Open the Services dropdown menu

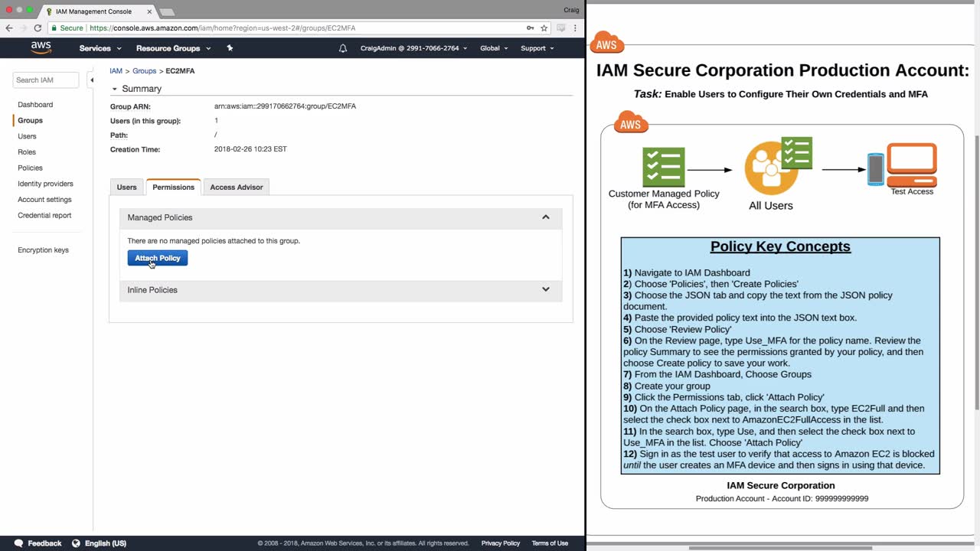tap(100, 48)
